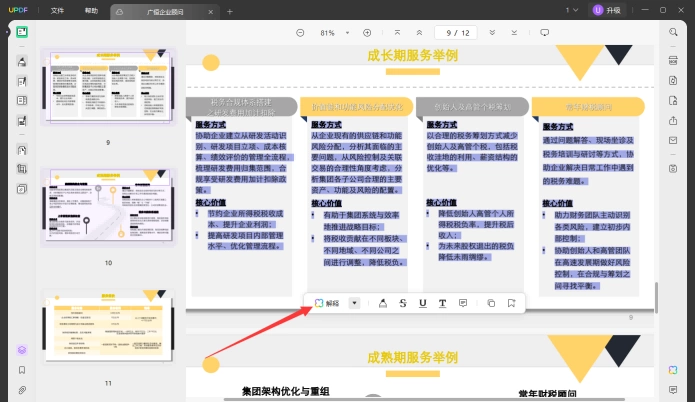Zoom out with the minus icon
The width and height of the screenshot is (695, 402).
click(300, 33)
